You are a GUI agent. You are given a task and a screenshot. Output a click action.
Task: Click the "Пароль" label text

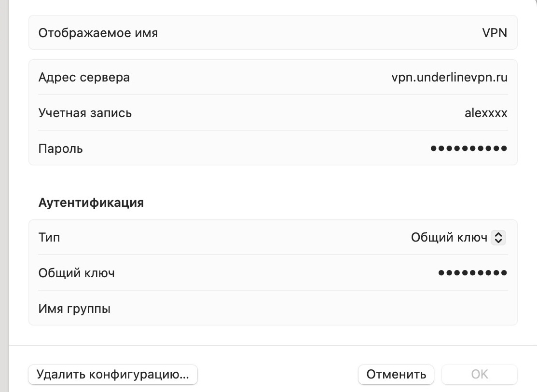click(61, 149)
